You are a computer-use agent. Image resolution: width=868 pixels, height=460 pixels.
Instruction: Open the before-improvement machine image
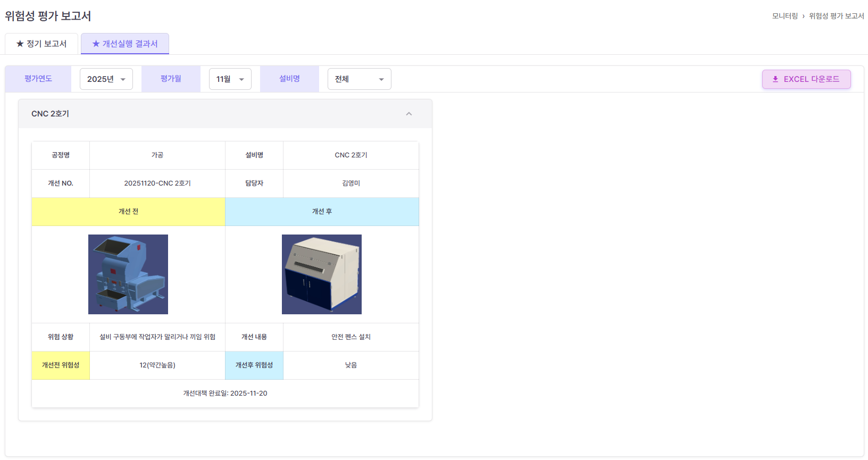[128, 274]
